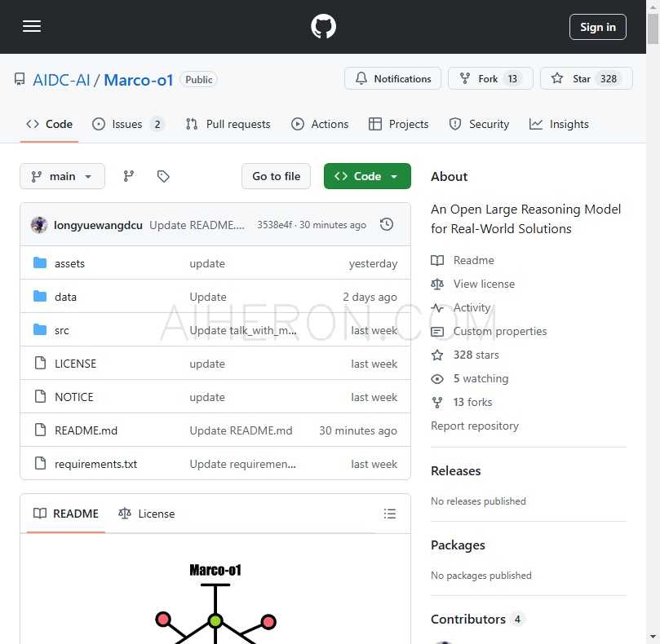Open the assets folder
Viewport: 660px width, 644px height.
[x=69, y=263]
